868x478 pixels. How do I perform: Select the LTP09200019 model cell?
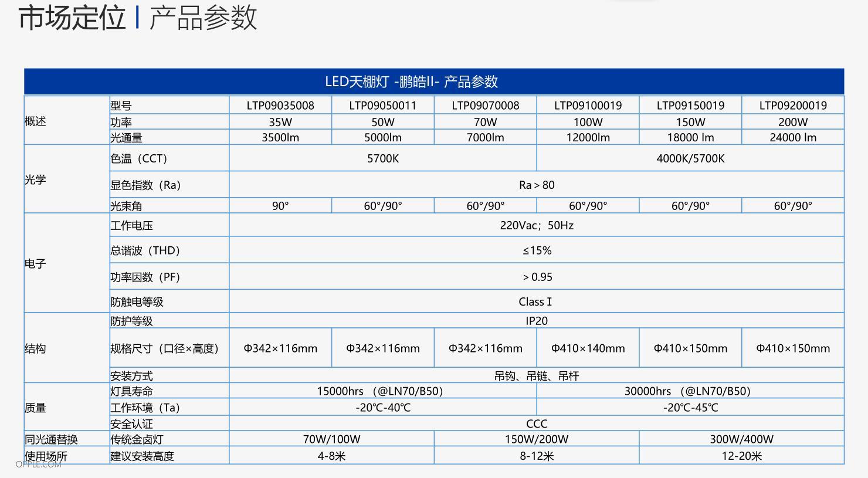pos(793,106)
